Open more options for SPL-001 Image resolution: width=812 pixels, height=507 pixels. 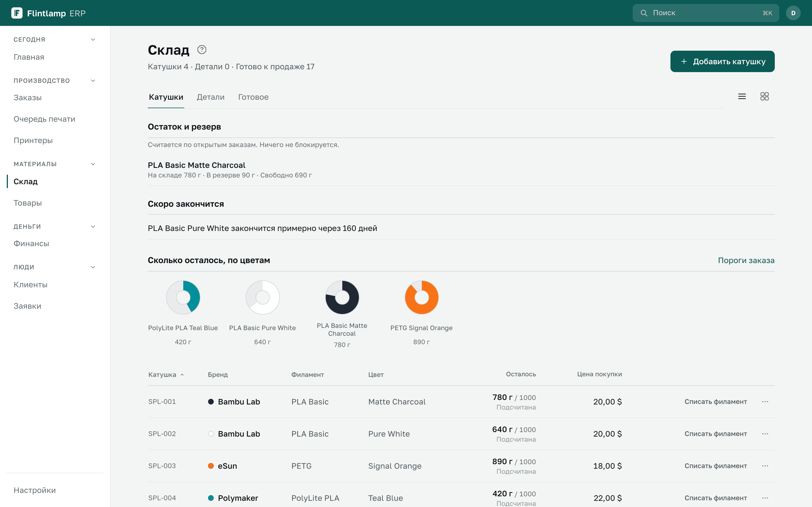pyautogui.click(x=765, y=402)
